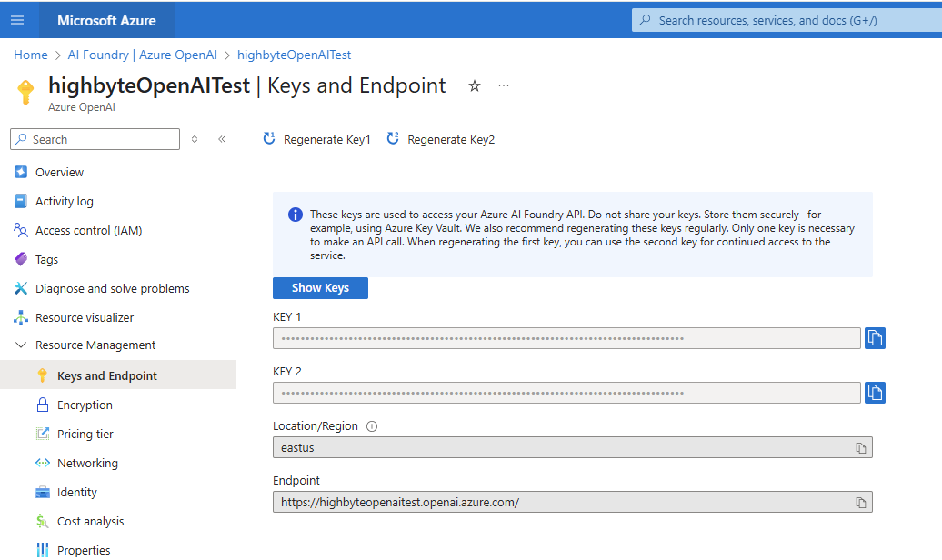Click the Activity log notebook icon

tap(21, 201)
